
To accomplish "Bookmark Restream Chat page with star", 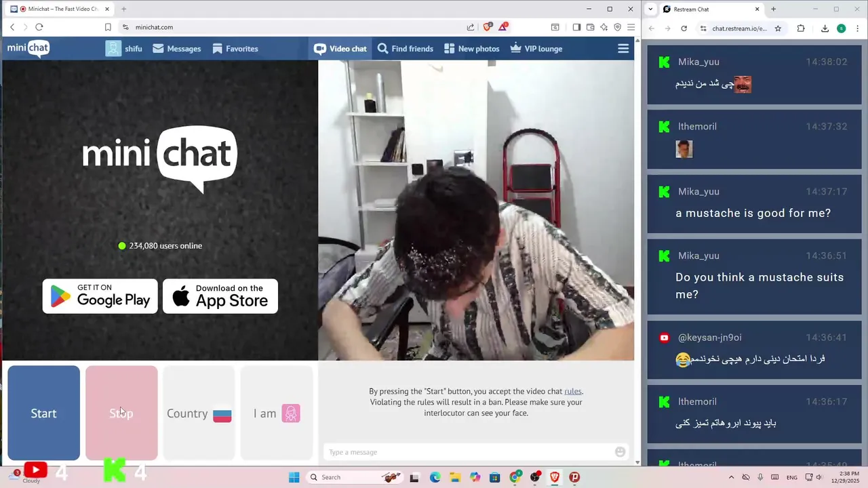I will [778, 28].
